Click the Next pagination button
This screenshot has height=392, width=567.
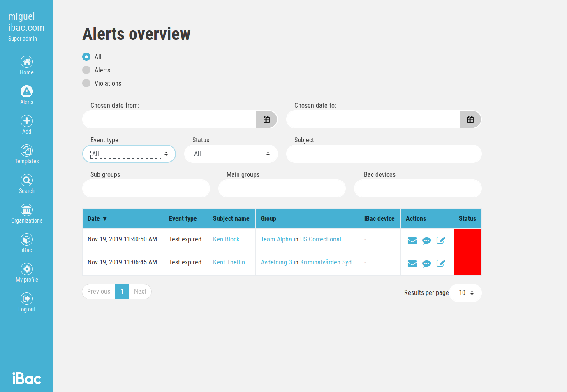[x=140, y=292]
